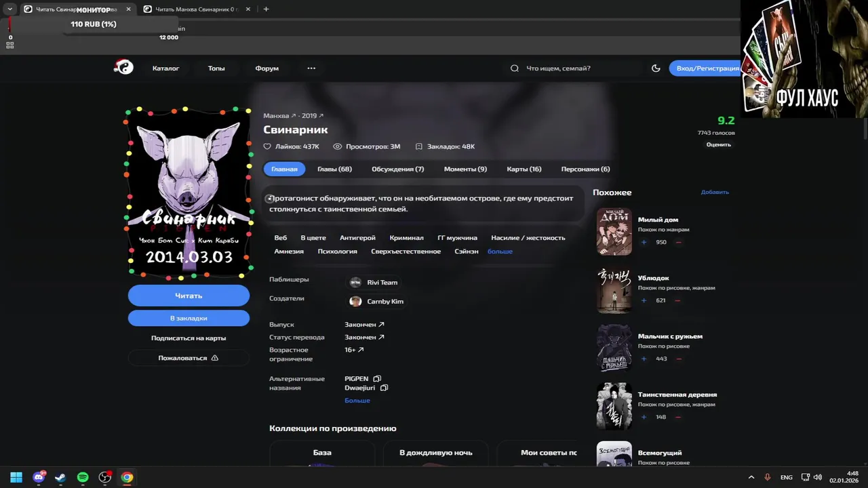Open the Windows Start menu

[16, 477]
